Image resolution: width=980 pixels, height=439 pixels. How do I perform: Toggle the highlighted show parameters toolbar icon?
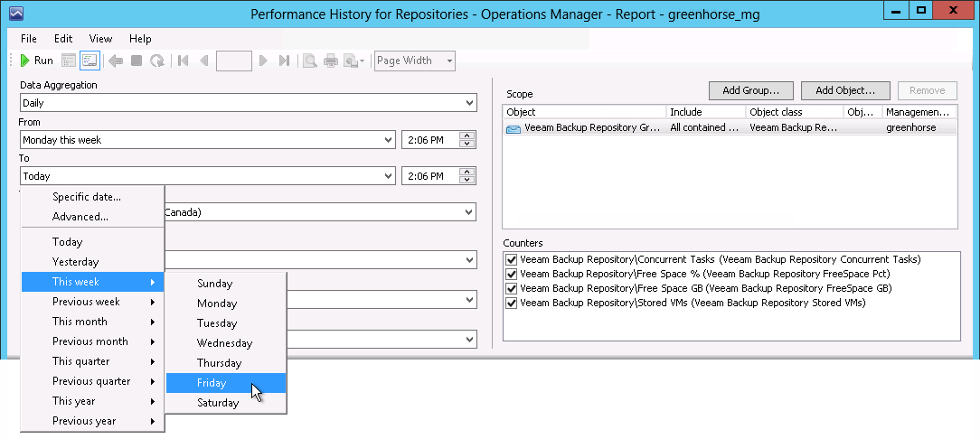tap(90, 61)
